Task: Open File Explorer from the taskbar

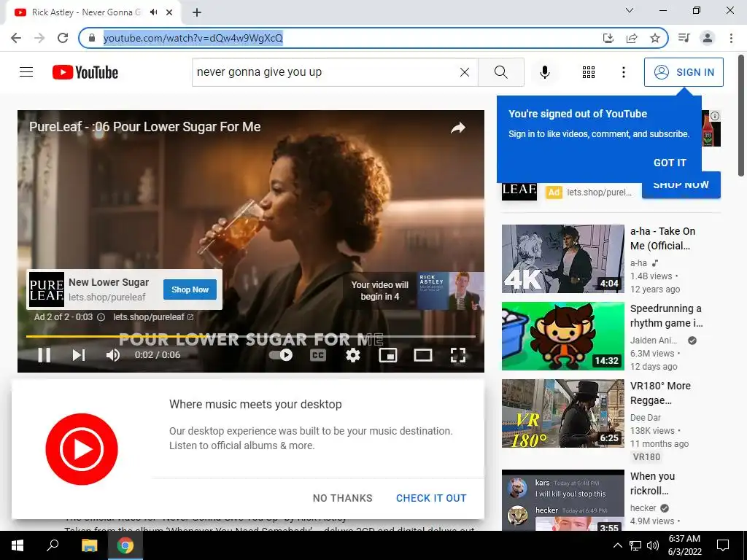Action: [x=89, y=545]
